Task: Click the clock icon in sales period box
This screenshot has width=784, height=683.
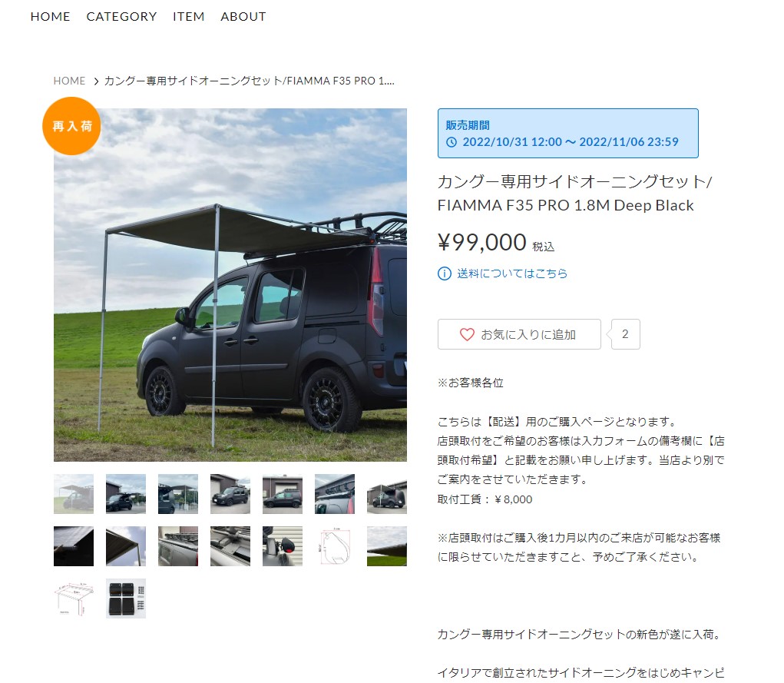Action: [451, 142]
